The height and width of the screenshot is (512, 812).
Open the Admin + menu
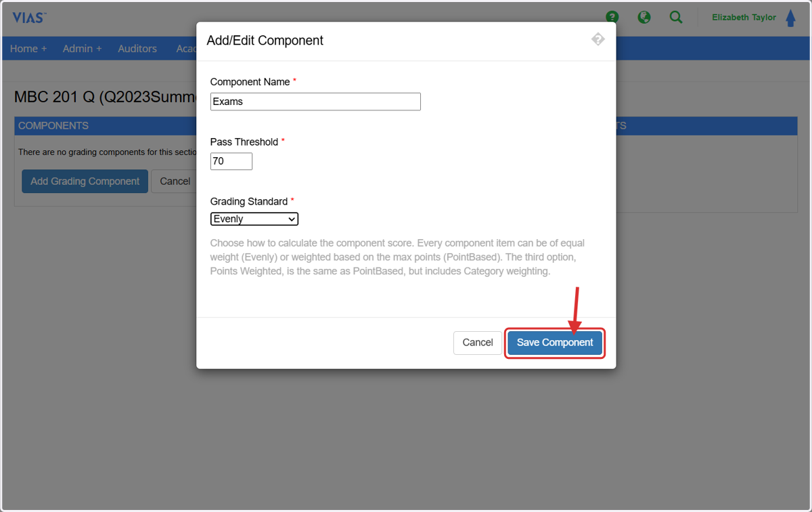[82, 49]
